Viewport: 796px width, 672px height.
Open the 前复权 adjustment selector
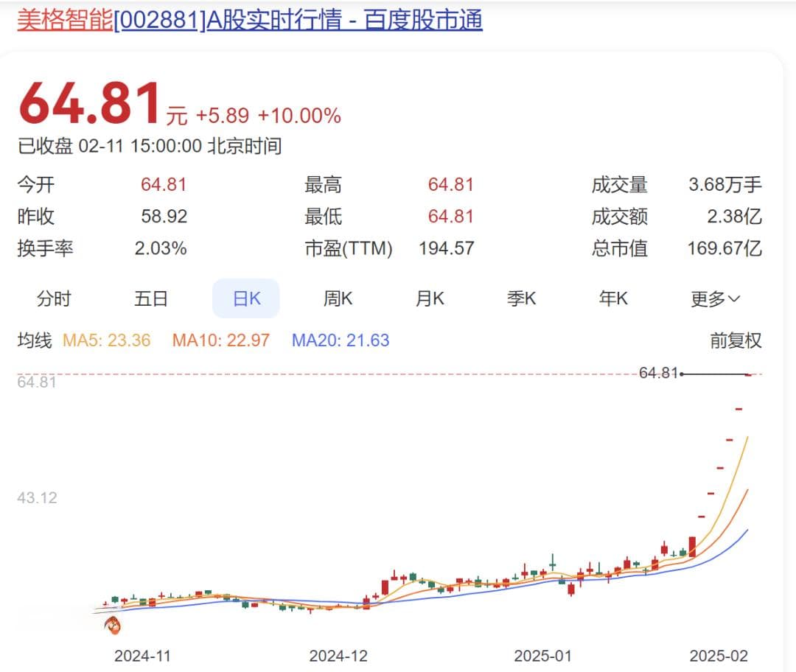(736, 340)
